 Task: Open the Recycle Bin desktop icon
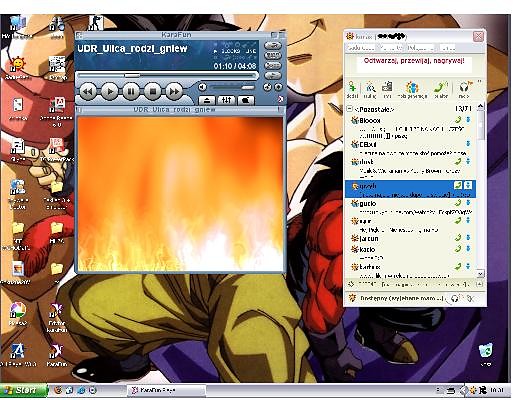[x=485, y=354]
